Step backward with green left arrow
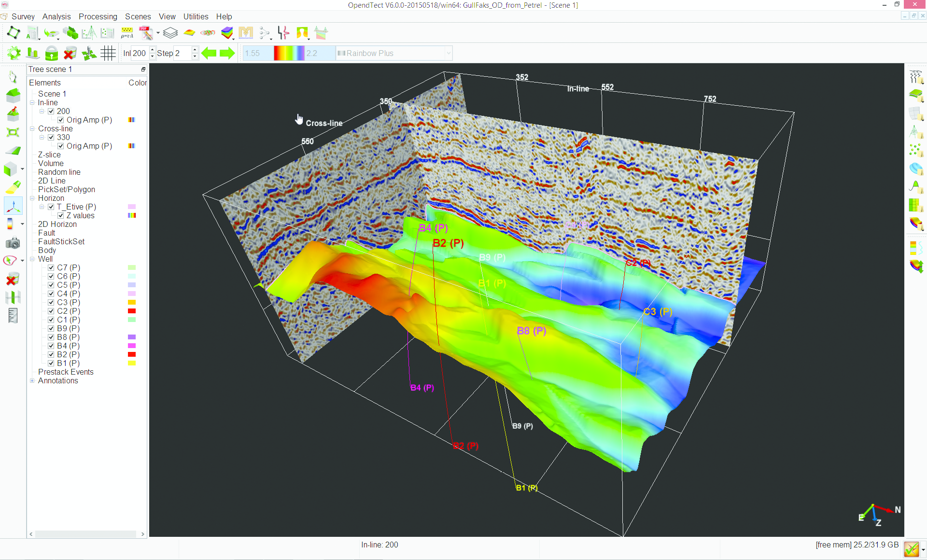 pos(209,53)
